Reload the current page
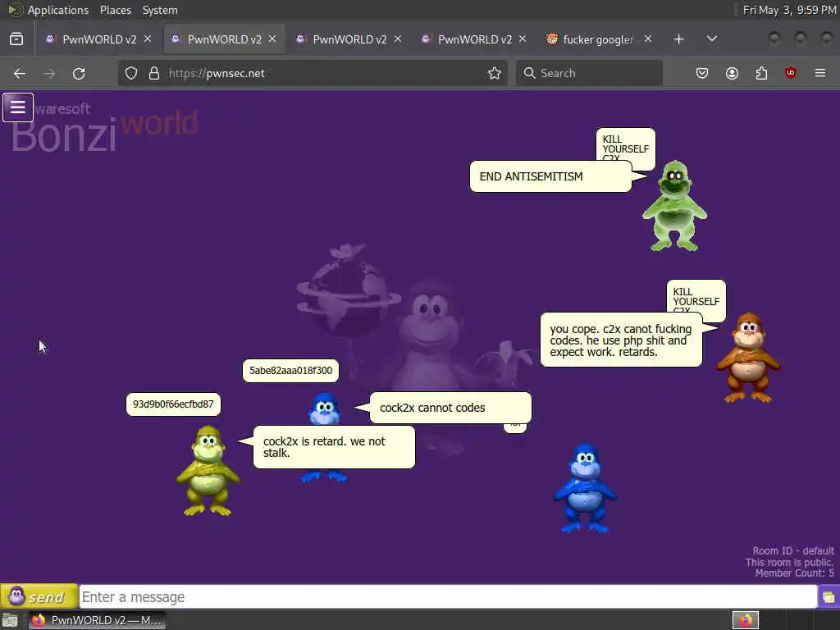 click(x=79, y=73)
